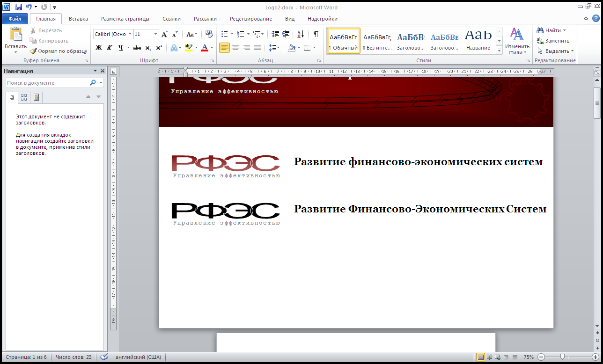Show browse pages tab in navigation pane

tap(24, 97)
